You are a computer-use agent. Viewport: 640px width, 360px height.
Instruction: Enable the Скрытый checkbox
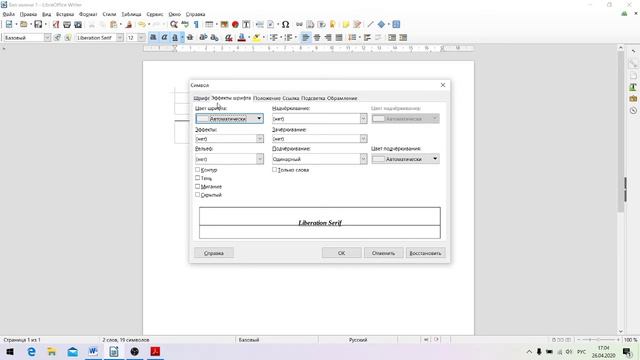point(198,195)
